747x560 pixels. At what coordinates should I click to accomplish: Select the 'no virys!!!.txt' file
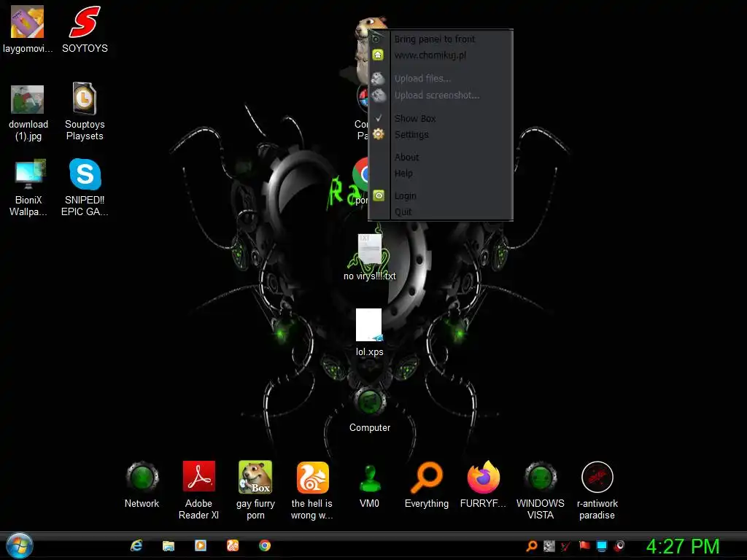[x=370, y=257]
